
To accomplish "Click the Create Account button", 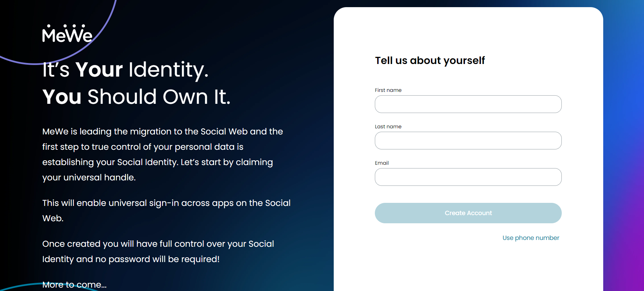I will pos(468,213).
